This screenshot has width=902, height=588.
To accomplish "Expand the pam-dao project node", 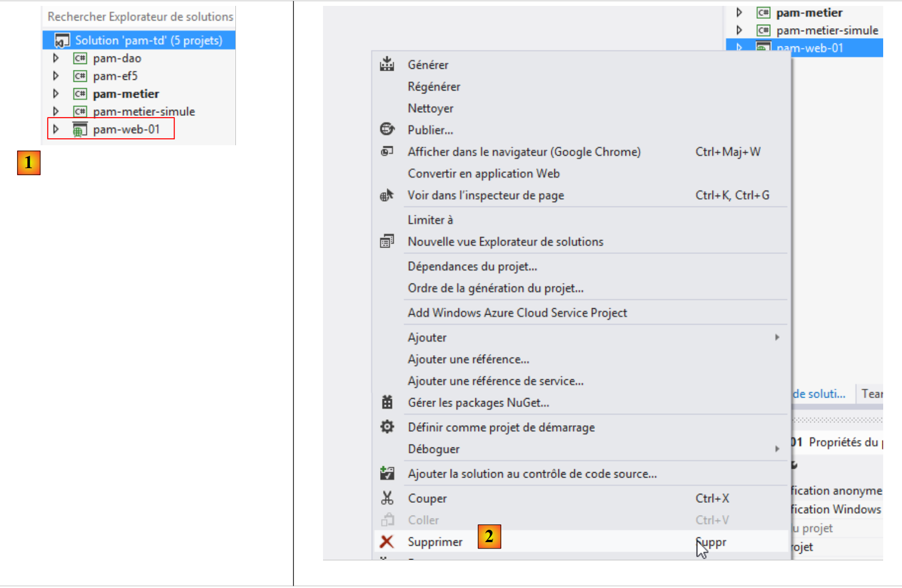I will 56,58.
